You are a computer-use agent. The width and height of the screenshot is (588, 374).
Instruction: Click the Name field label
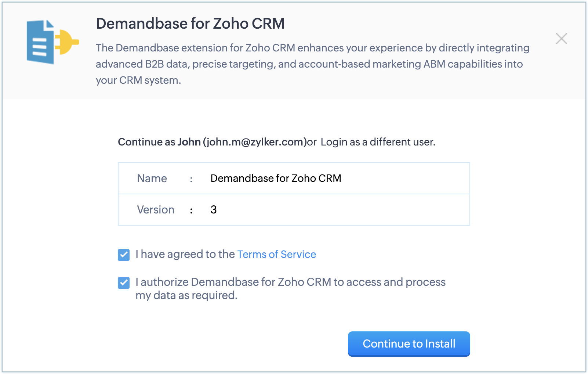click(x=152, y=179)
